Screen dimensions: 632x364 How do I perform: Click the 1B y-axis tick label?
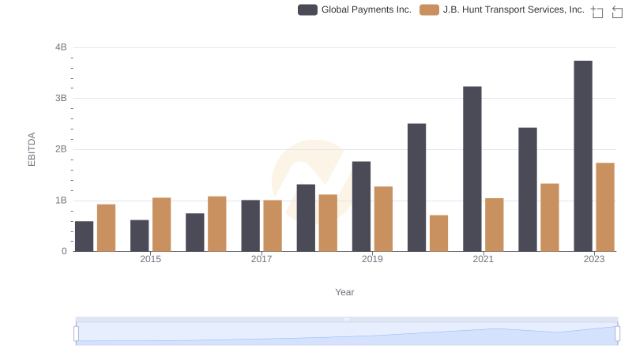(61, 201)
